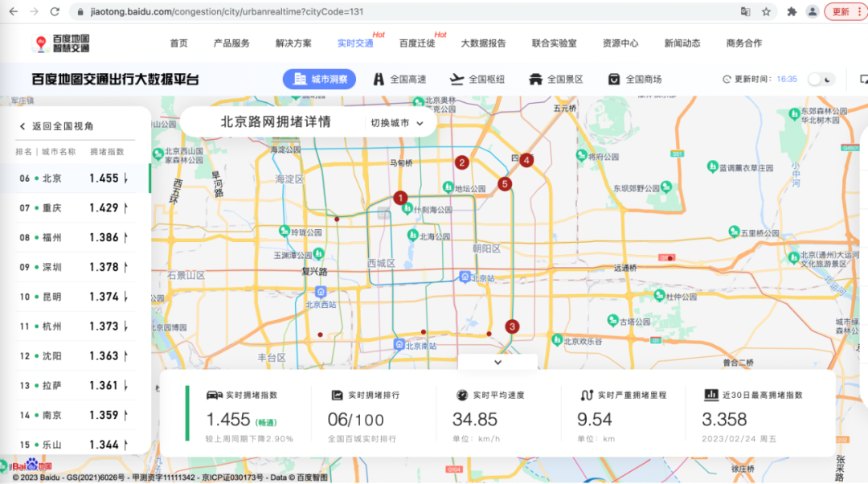Select the 重庆 row in ranking
The width and height of the screenshot is (868, 484).
(x=75, y=208)
